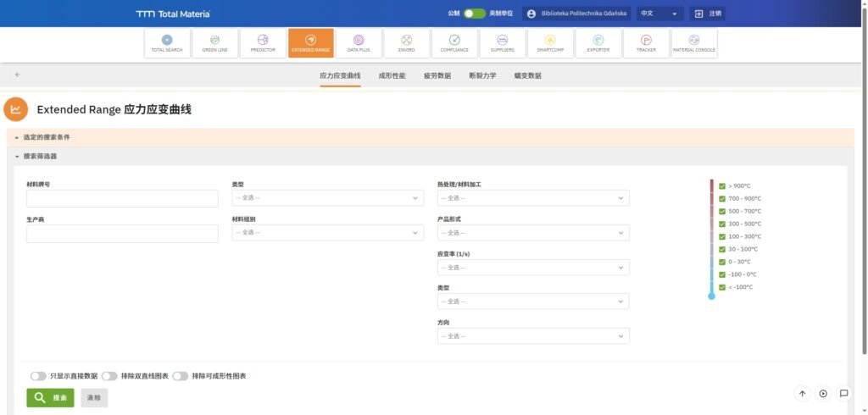
Task: Open the Compliance module
Action: click(x=454, y=43)
